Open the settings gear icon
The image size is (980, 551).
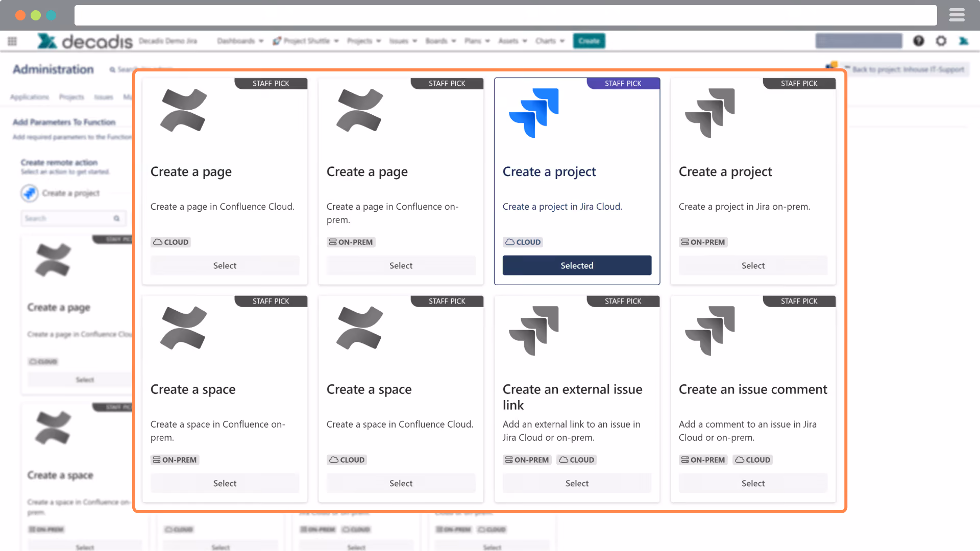pos(941,41)
